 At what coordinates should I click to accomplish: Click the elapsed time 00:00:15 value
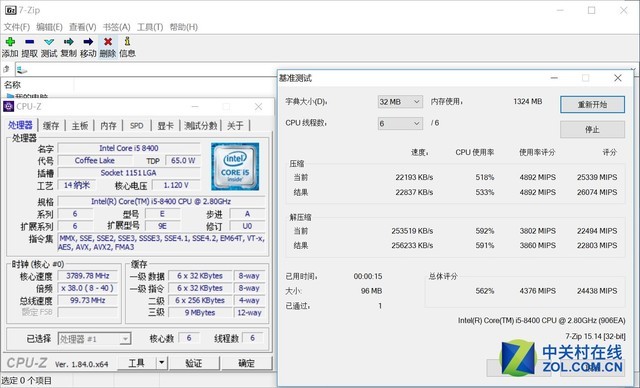(368, 276)
